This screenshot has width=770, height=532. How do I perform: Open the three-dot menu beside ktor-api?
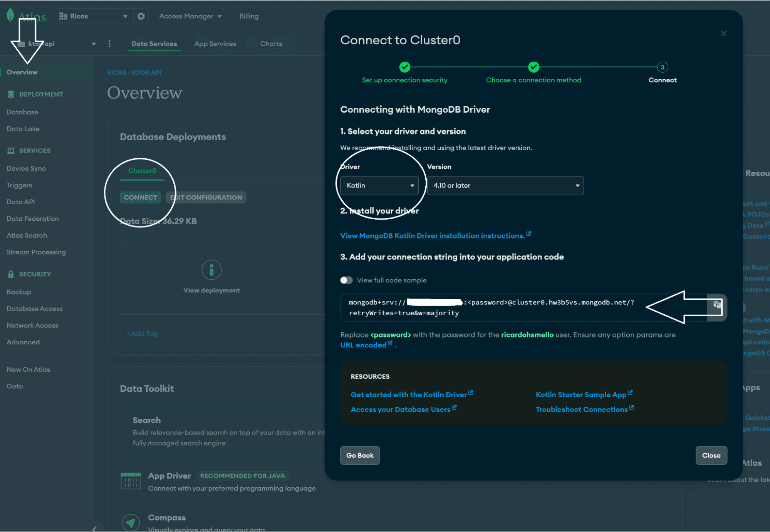click(109, 44)
